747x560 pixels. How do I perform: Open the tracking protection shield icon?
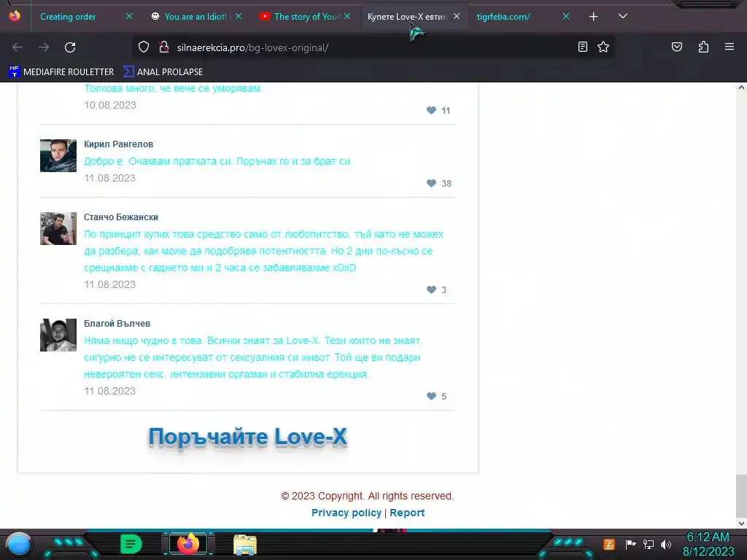click(144, 47)
